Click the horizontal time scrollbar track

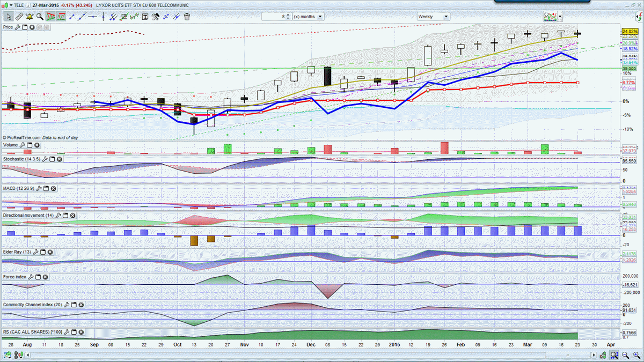311,355
